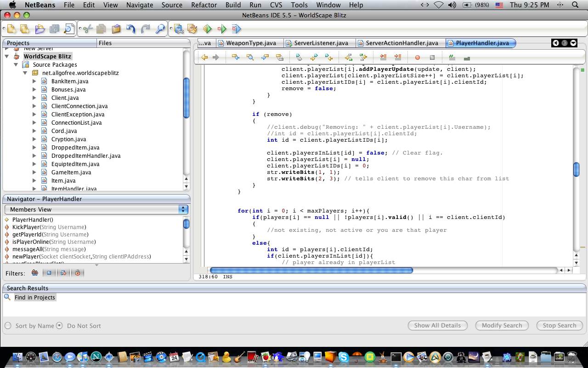This screenshot has width=588, height=368.
Task: Click the editor Back navigation arrow
Action: point(204,57)
